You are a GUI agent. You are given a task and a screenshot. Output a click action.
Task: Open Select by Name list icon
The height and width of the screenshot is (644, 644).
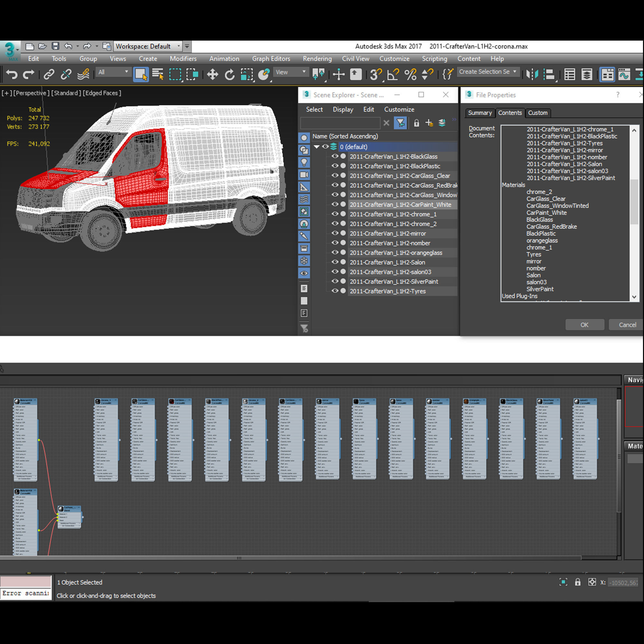click(x=158, y=74)
